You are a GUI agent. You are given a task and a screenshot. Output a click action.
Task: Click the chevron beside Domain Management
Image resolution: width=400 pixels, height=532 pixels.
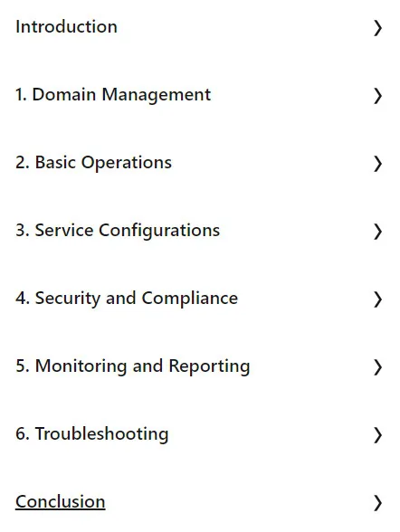point(377,96)
